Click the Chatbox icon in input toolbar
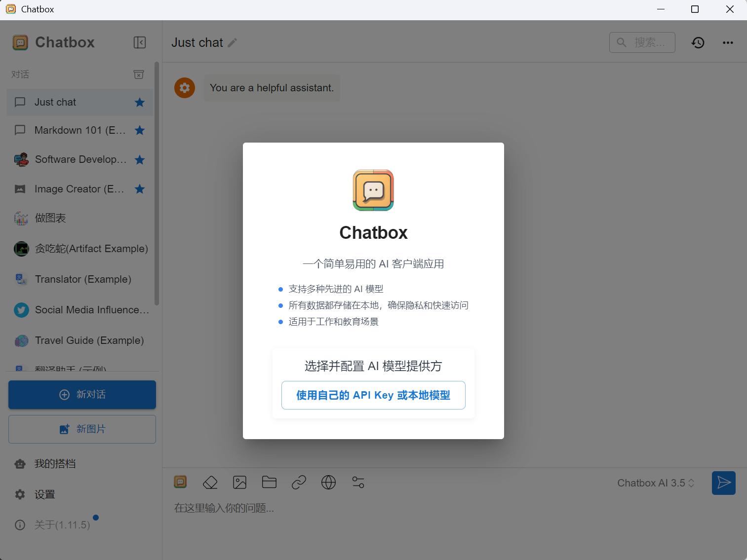Image resolution: width=747 pixels, height=560 pixels. [181, 482]
